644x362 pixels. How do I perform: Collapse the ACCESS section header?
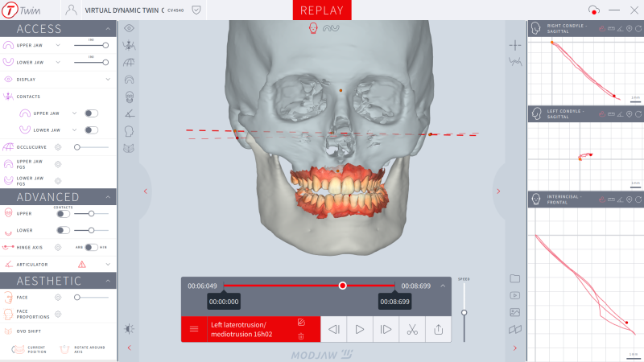[58, 29]
